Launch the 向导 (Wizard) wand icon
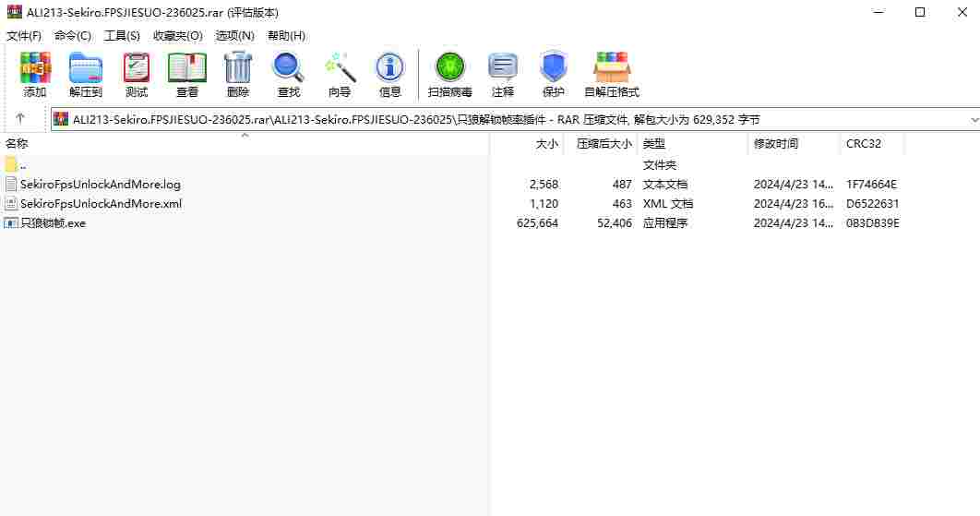Screen dimensions: 980x516 point(340,67)
